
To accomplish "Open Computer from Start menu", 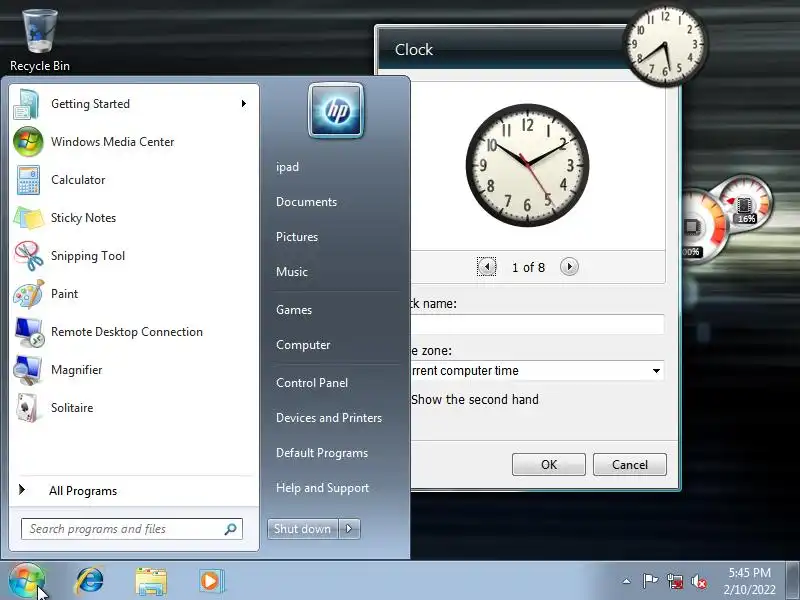I will (x=303, y=345).
